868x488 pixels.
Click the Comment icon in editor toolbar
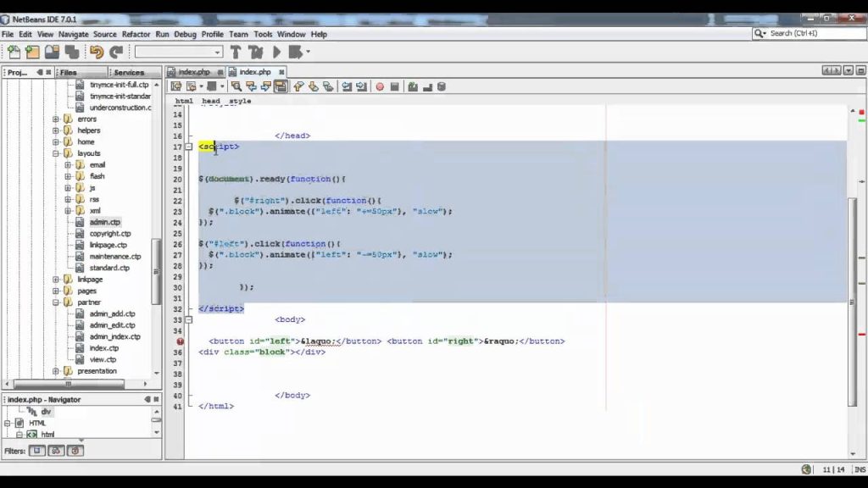click(413, 86)
